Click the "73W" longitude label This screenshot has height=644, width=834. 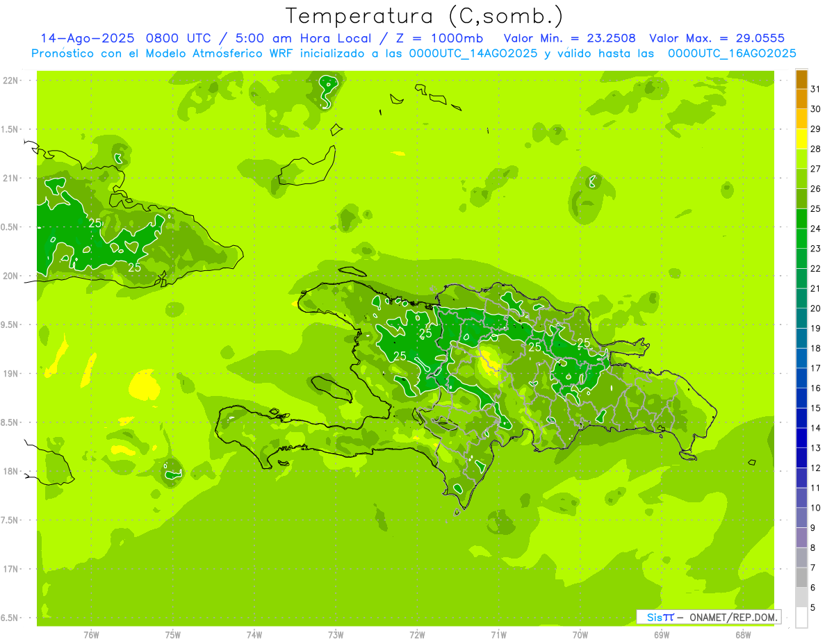pyautogui.click(x=336, y=635)
